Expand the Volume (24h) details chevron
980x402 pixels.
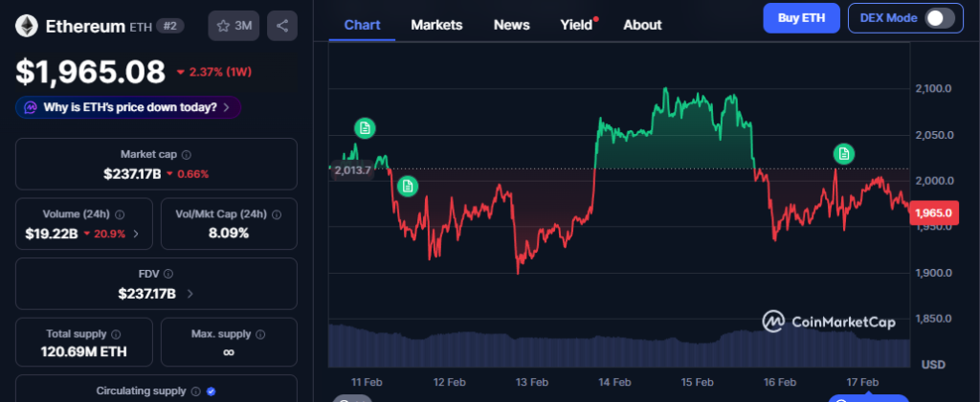pos(136,234)
